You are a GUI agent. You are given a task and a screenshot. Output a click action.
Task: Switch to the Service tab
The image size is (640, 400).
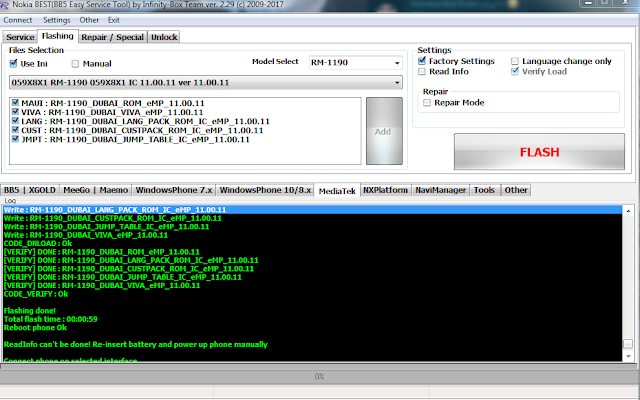pos(20,37)
